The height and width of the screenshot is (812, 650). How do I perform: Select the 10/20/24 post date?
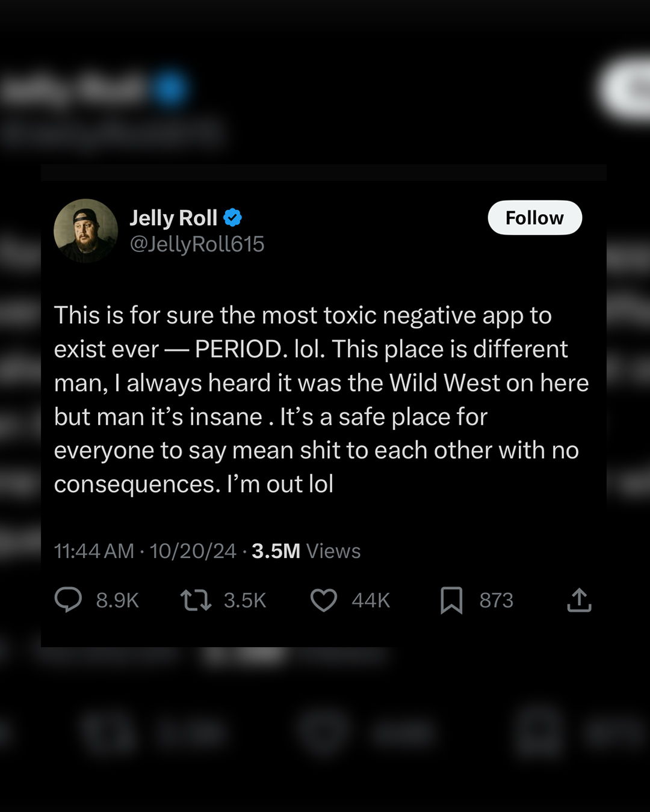pyautogui.click(x=193, y=551)
